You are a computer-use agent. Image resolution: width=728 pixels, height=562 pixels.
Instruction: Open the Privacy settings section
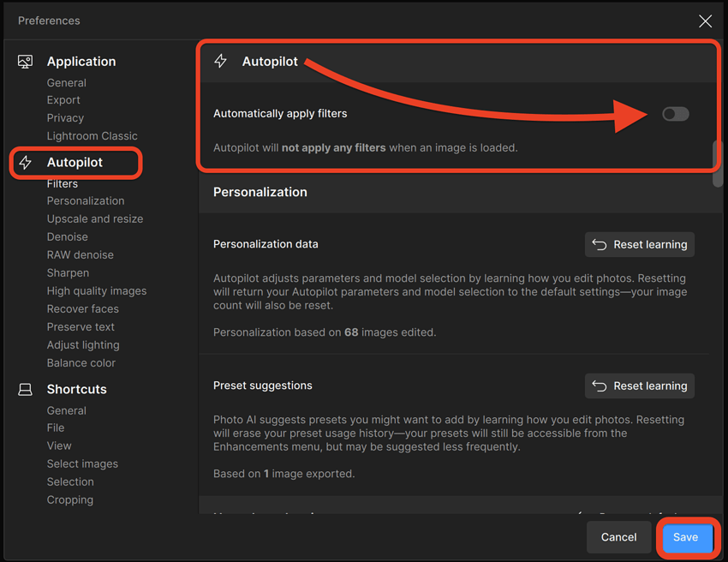click(65, 118)
